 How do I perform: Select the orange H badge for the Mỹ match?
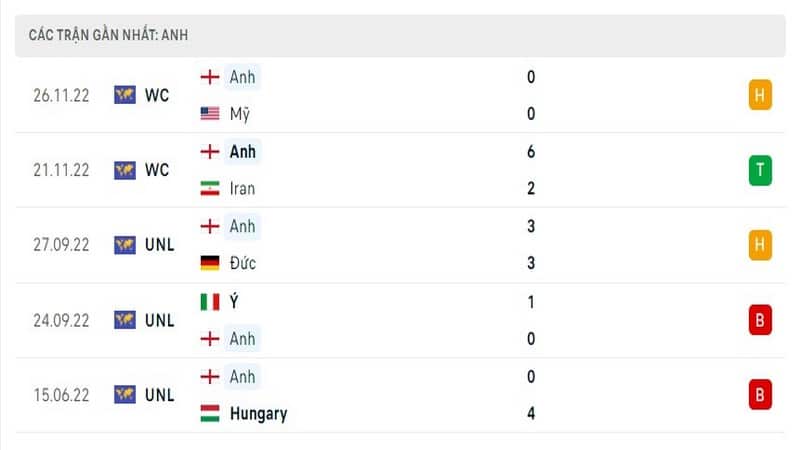point(760,95)
